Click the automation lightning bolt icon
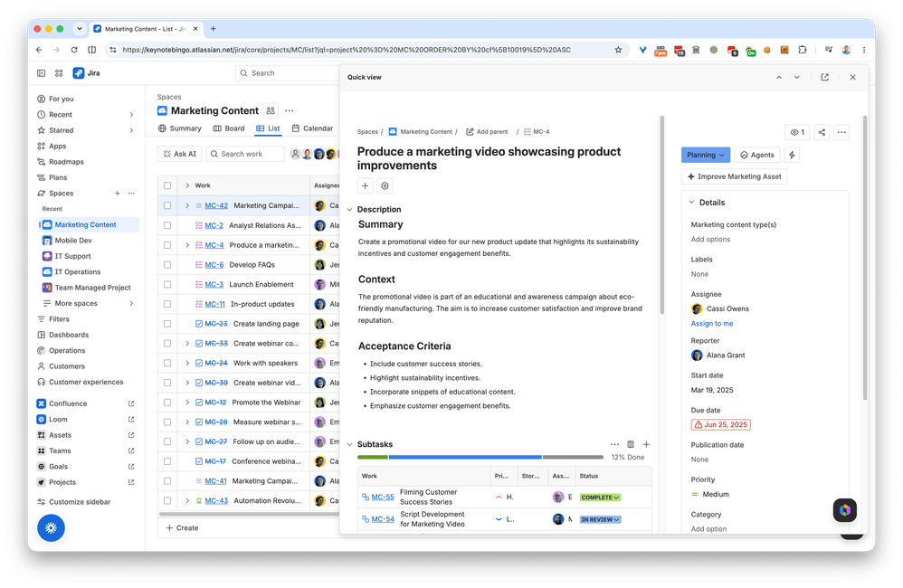The image size is (903, 588). 792,155
